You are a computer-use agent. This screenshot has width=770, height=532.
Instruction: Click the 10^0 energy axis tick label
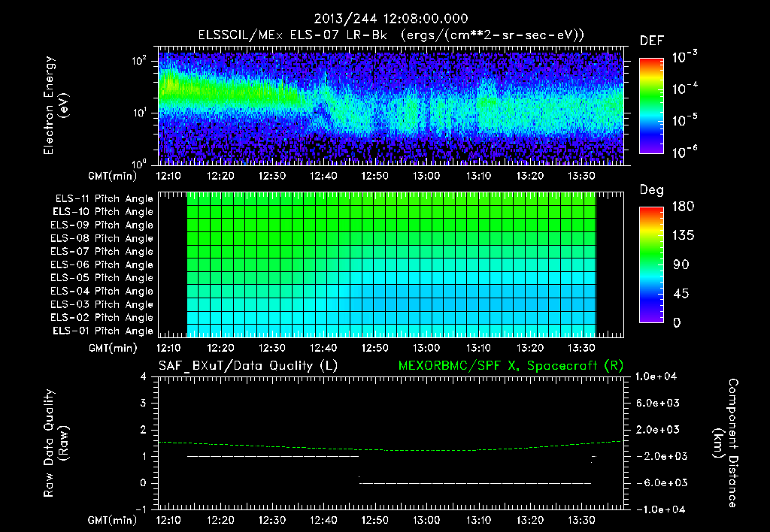pos(139,163)
